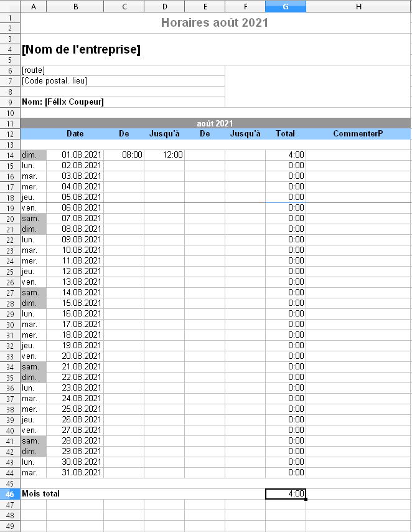Select the end time '12:00' cell
This screenshot has height=532, width=412.
164,155
